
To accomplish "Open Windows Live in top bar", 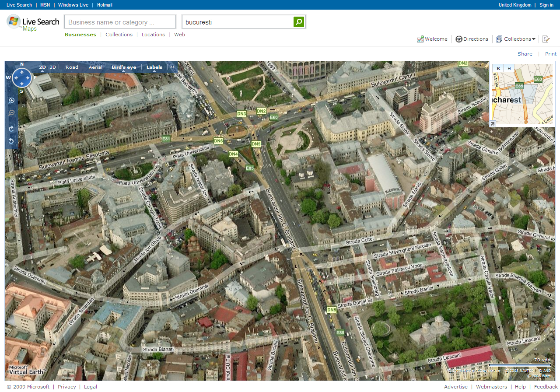I will pyautogui.click(x=73, y=5).
